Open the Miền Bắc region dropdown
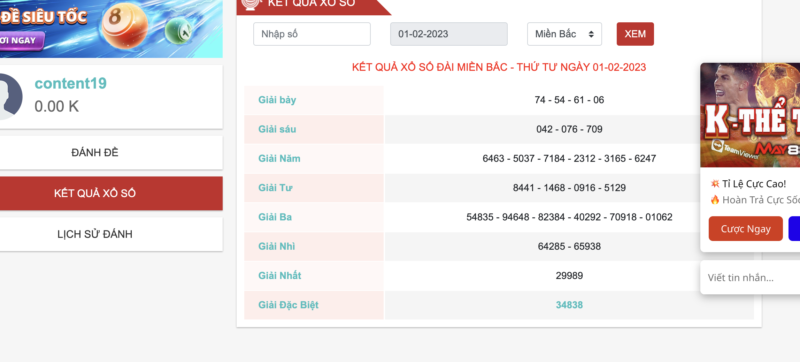Viewport: 800px width, 362px height. (564, 34)
